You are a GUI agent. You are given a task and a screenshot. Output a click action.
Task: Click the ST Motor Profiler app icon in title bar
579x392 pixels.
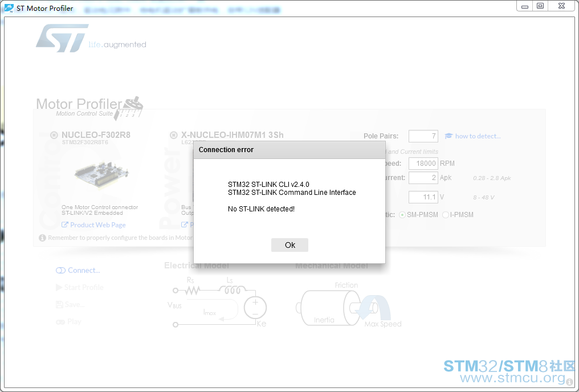[9, 8]
